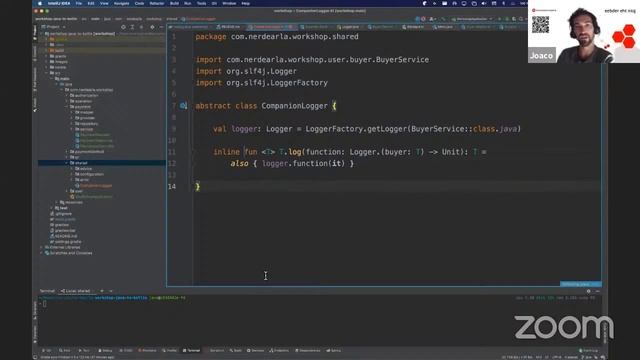Viewport: 640px width, 360px height.
Task: Open the Window menu
Action: coord(229,3)
